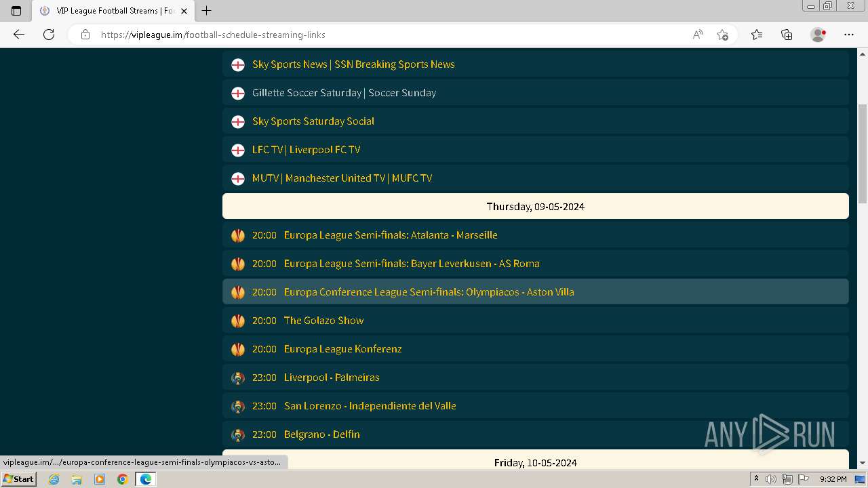The width and height of the screenshot is (868, 488).
Task: Open the browser profile menu
Action: (x=818, y=35)
